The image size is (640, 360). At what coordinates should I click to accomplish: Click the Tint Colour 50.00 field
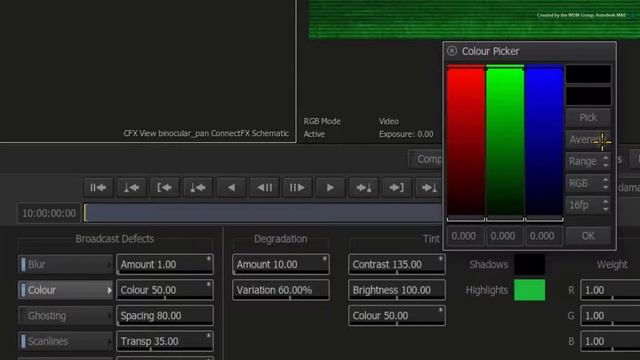397,316
